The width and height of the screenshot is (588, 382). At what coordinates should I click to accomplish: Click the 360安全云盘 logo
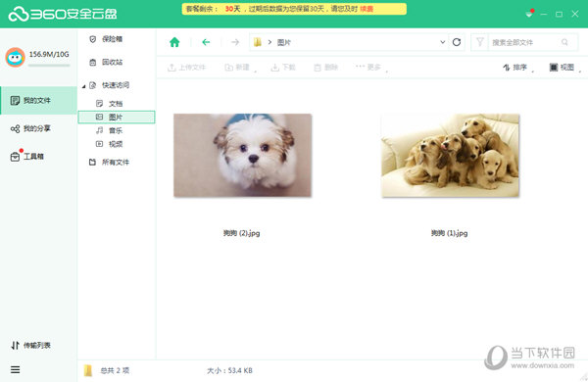coord(63,14)
